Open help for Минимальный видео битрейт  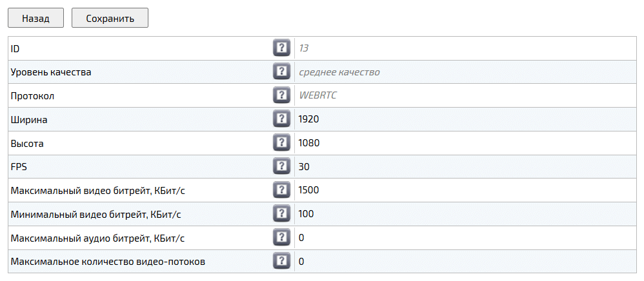click(281, 213)
